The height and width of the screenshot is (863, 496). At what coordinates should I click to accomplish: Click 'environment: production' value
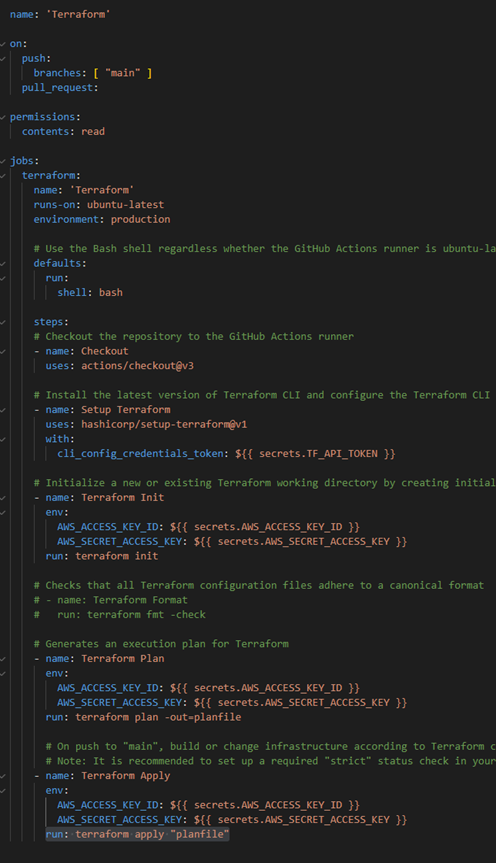point(140,219)
